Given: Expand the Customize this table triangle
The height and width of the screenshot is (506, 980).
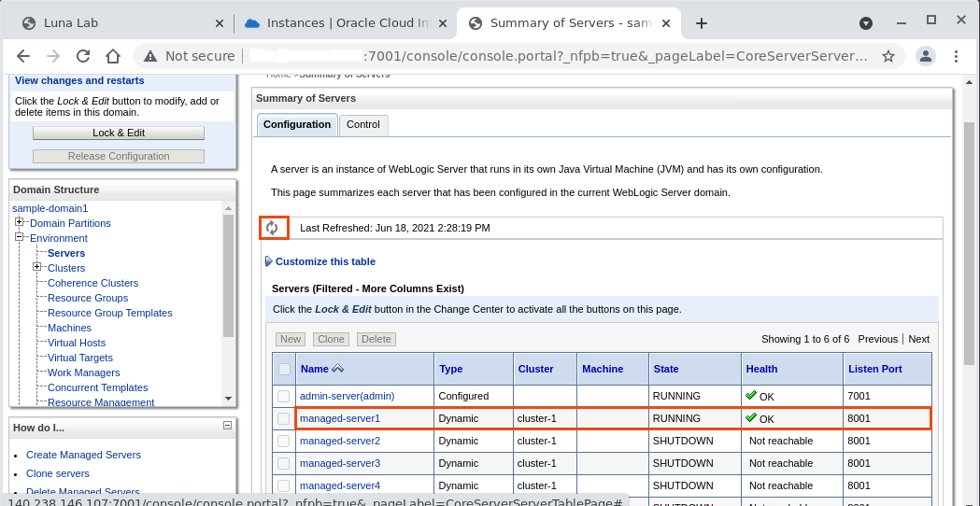Looking at the screenshot, I should pyautogui.click(x=269, y=261).
